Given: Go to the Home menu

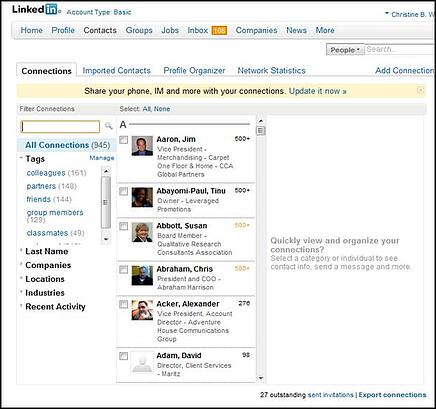Looking at the screenshot, I should click(32, 30).
